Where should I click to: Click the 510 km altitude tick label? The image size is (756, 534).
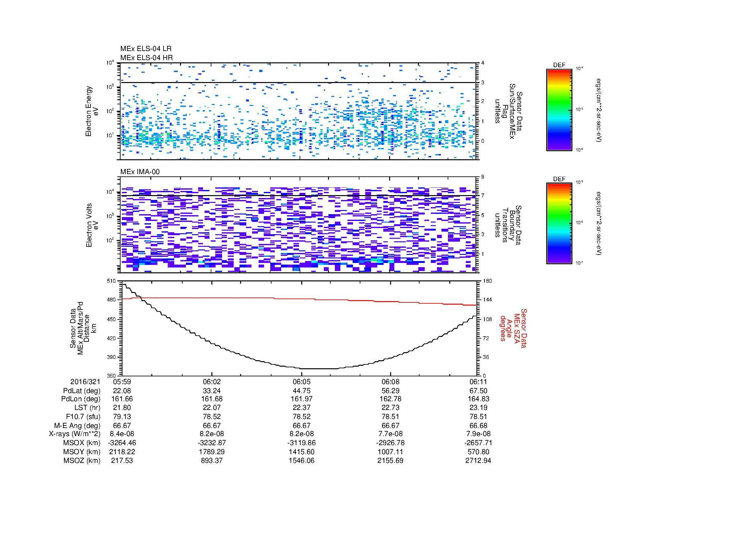[112, 281]
